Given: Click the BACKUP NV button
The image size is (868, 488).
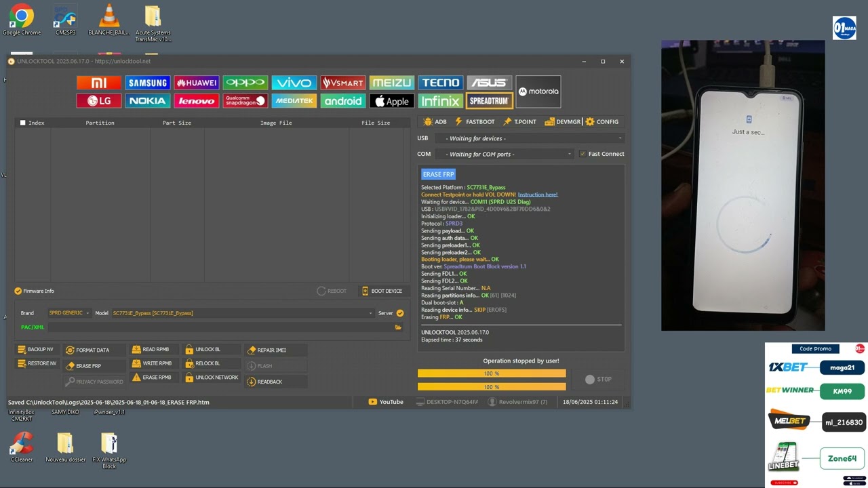Looking at the screenshot, I should (36, 350).
